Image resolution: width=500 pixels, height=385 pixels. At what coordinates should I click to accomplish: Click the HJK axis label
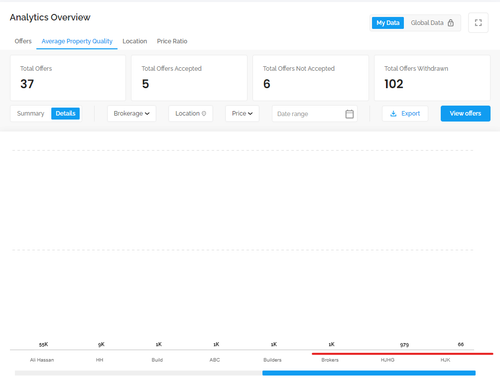[445, 360]
